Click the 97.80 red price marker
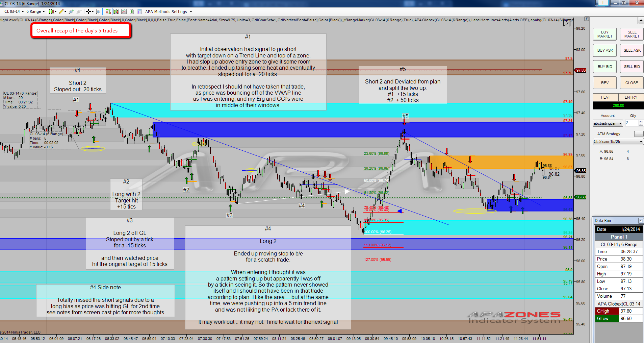The height and width of the screenshot is (343, 644). tap(581, 70)
